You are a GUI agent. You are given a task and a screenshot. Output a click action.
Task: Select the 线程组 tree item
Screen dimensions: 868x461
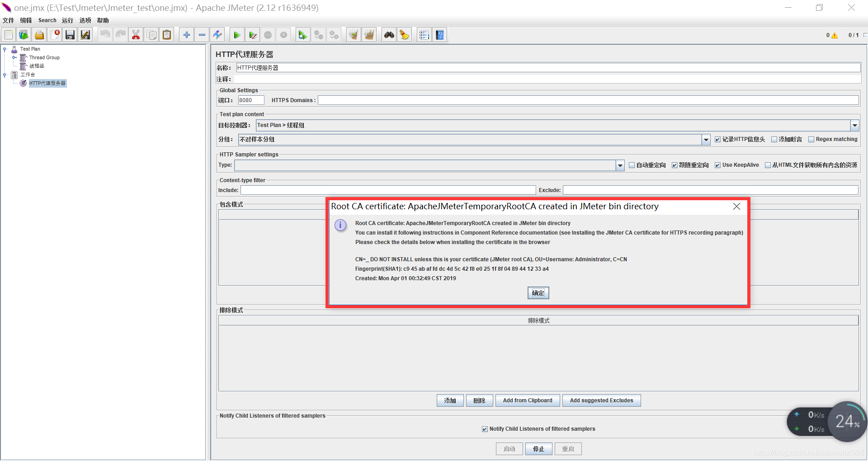[37, 66]
